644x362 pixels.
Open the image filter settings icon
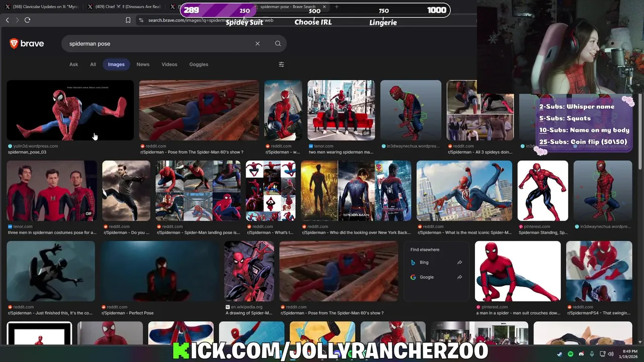click(x=281, y=64)
